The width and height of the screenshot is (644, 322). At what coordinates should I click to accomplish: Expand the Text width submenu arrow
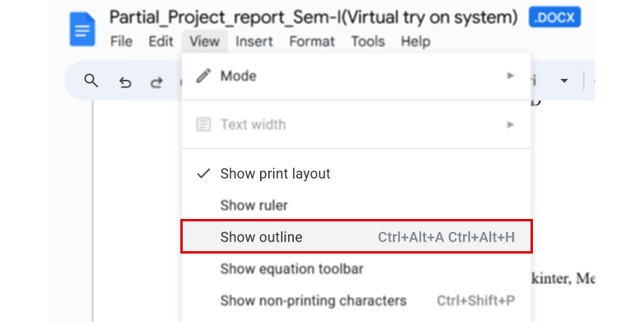tap(510, 125)
